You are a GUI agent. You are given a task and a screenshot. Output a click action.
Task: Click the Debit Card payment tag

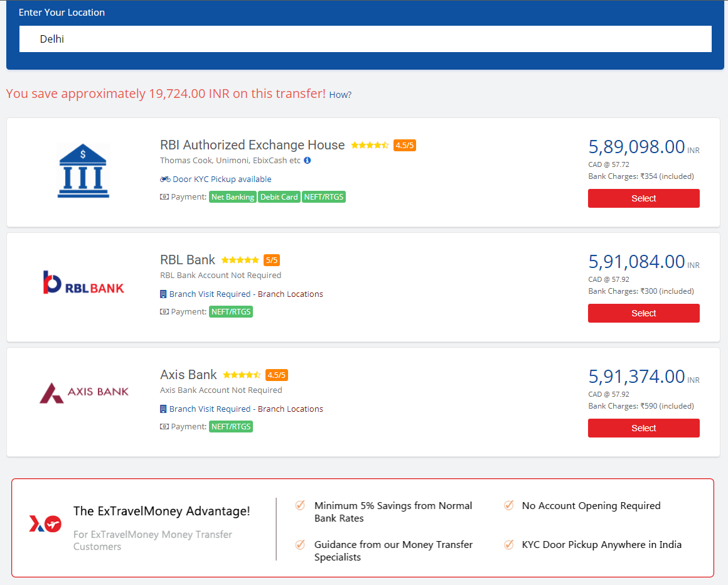[x=279, y=197]
